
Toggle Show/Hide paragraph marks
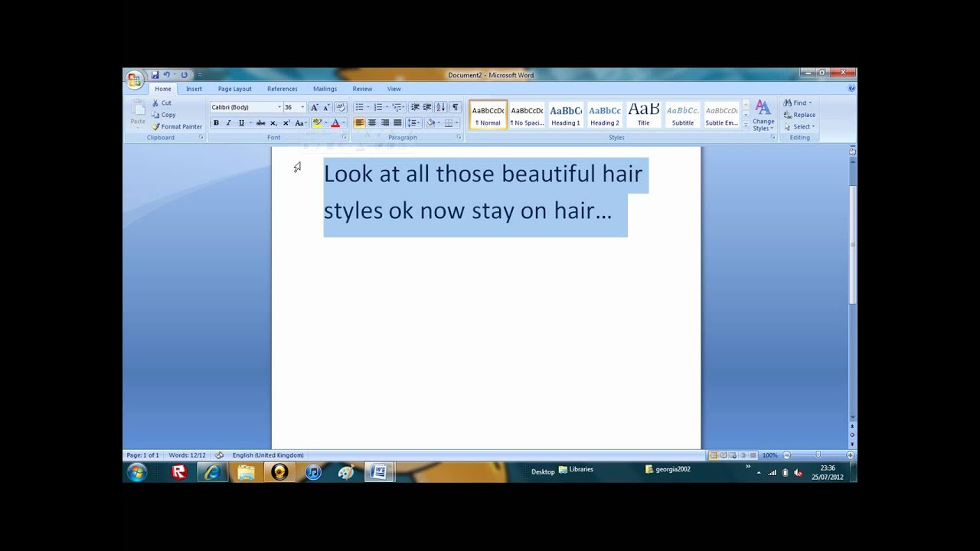pos(455,107)
